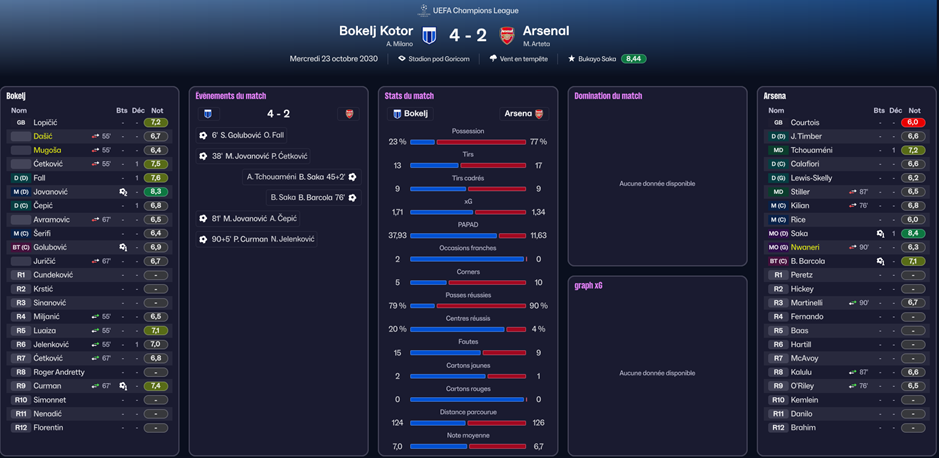This screenshot has width=939, height=458.
Task: Click the goal icon on Saka's row
Action: pos(880,233)
